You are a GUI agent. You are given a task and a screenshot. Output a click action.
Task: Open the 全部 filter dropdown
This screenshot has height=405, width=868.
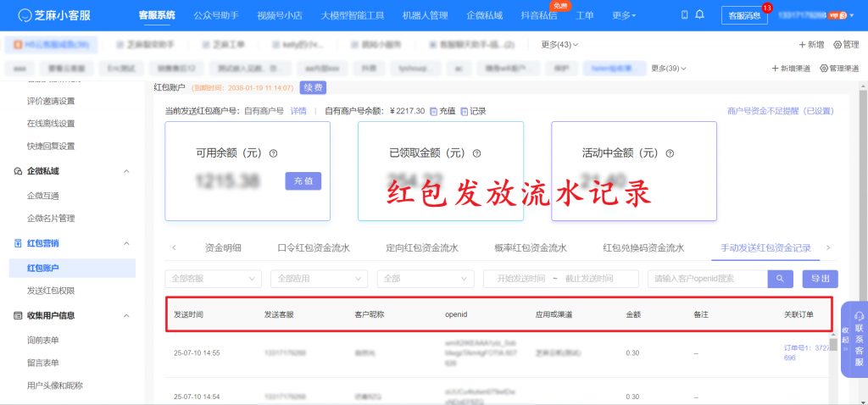[x=426, y=279]
